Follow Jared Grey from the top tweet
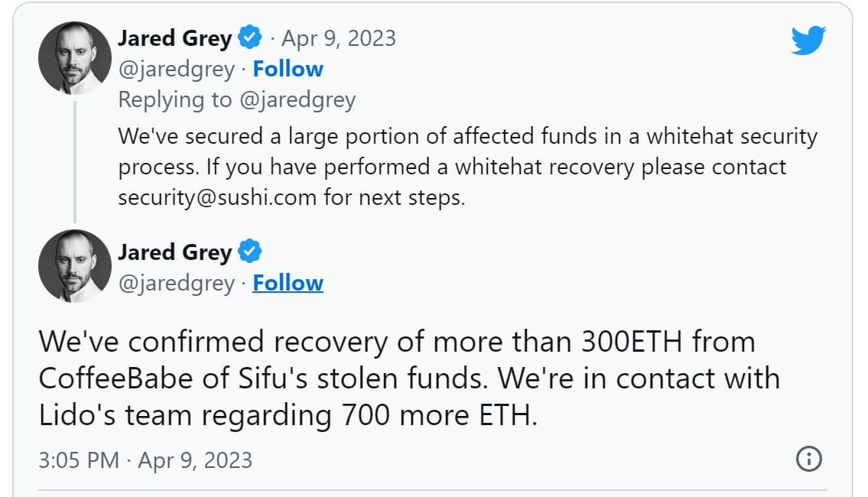Viewport: 868px width, 497px height. 288,69
